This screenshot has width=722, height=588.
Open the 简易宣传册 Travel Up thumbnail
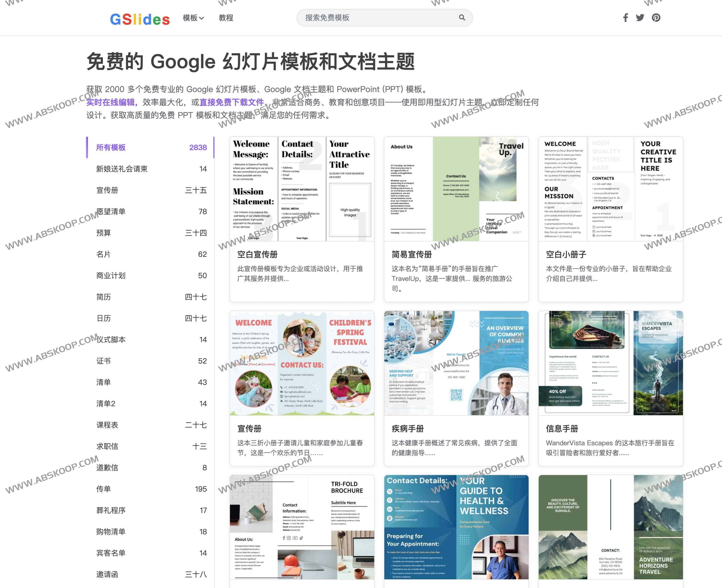456,189
